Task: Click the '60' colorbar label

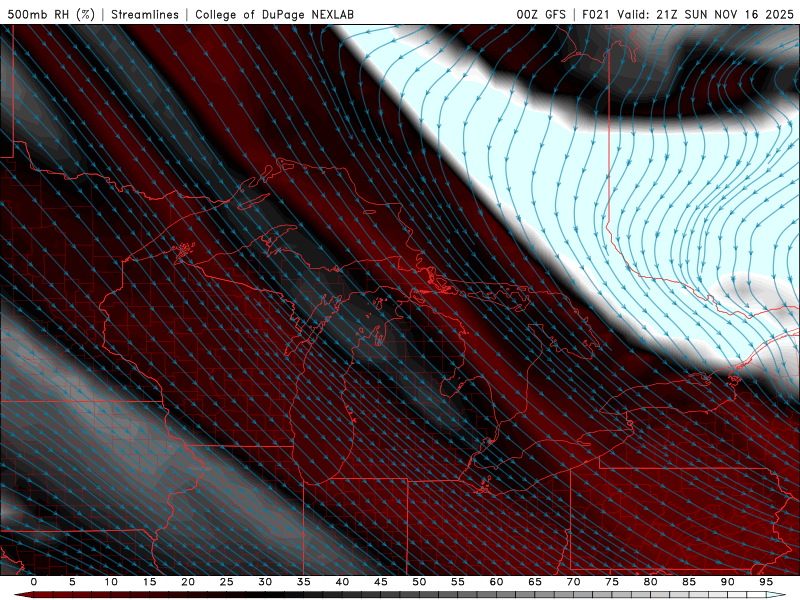Action: [496, 582]
